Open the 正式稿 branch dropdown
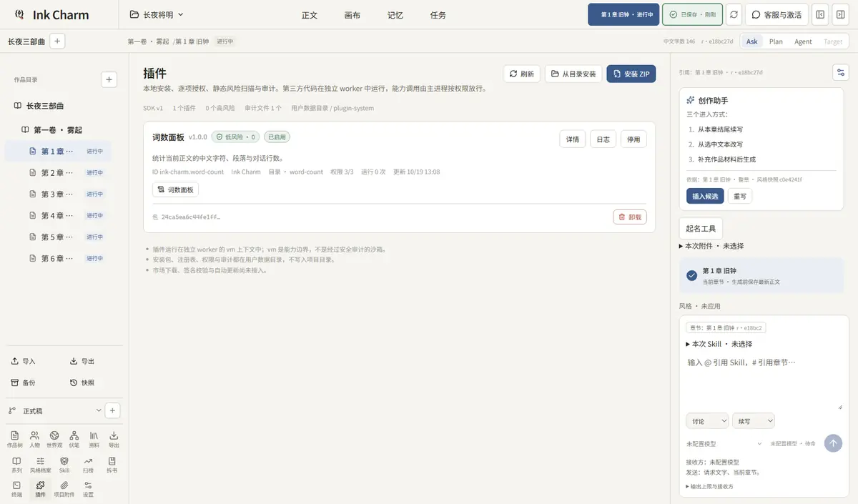Image resolution: width=858 pixels, height=504 pixels. pos(54,410)
